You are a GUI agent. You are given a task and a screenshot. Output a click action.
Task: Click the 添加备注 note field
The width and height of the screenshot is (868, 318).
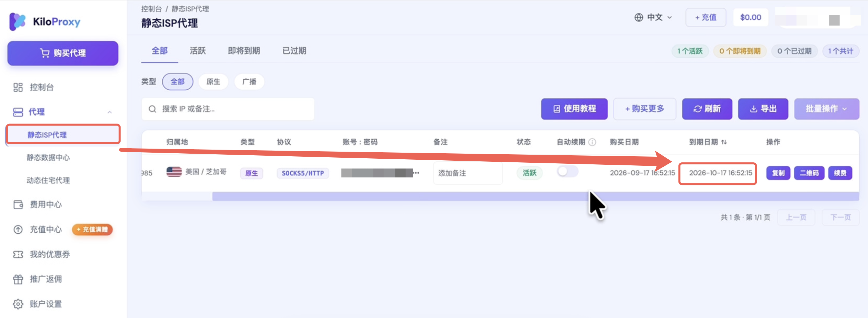(468, 173)
